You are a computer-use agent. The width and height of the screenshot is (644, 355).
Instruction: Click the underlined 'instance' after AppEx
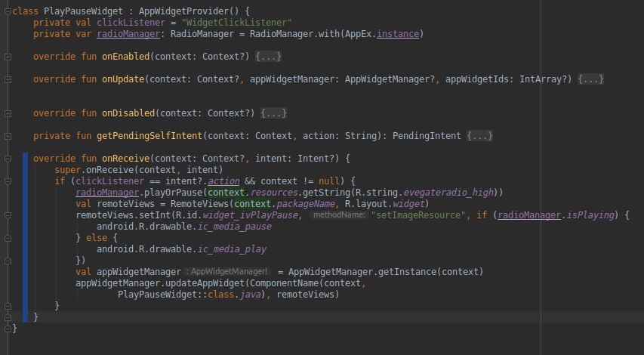pos(398,34)
